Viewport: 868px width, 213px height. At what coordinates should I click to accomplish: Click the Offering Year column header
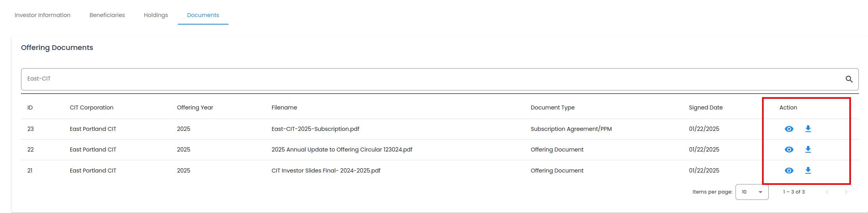[x=195, y=107]
